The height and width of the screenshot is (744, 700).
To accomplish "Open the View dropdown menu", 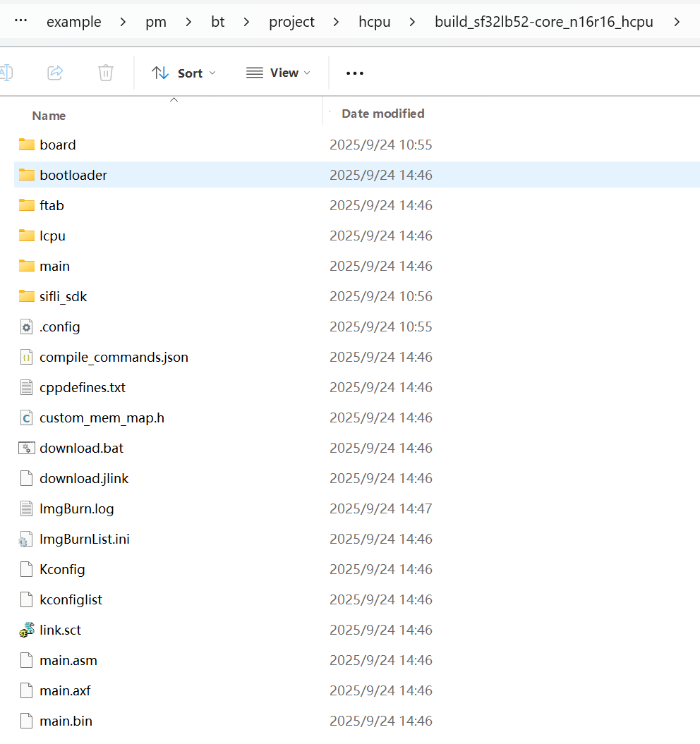I will click(x=278, y=73).
